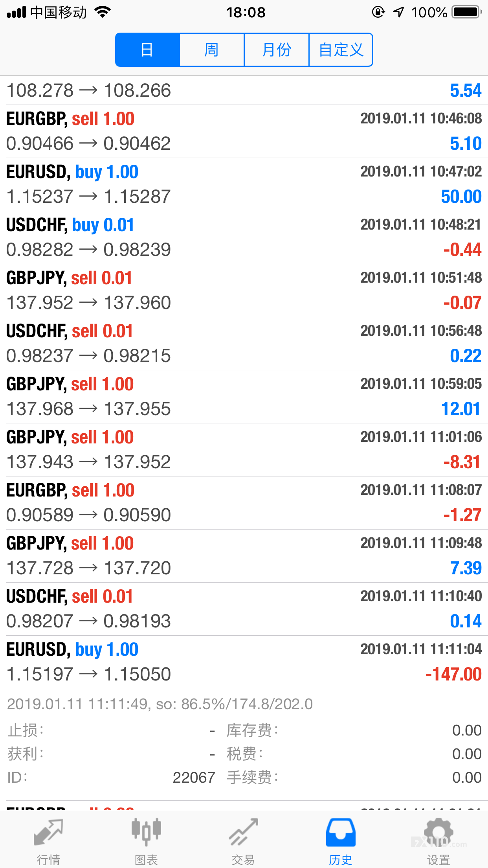The image size is (488, 868).
Task: Select the GBPJPY sell 0.01 trade at 10:51:48
Action: 244,291
